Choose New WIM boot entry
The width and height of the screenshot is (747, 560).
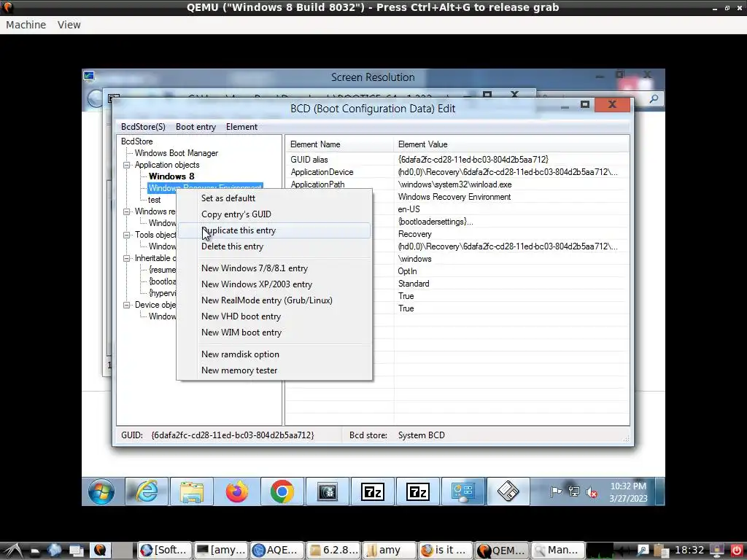tap(274, 332)
